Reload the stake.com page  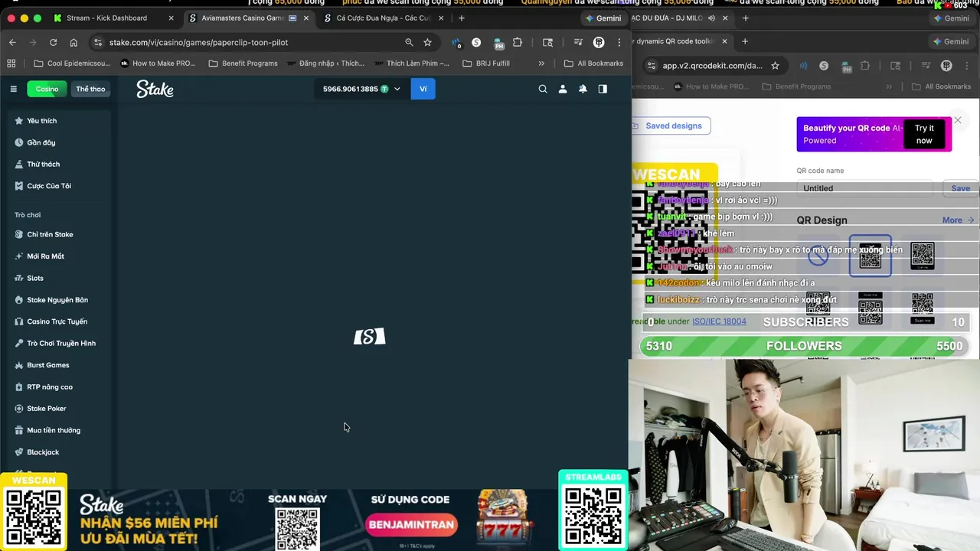click(53, 42)
